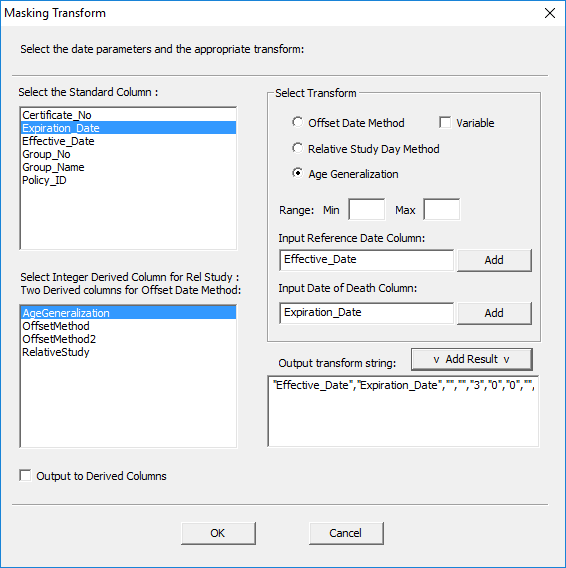
Task: Click the Cancel button
Action: [346, 533]
